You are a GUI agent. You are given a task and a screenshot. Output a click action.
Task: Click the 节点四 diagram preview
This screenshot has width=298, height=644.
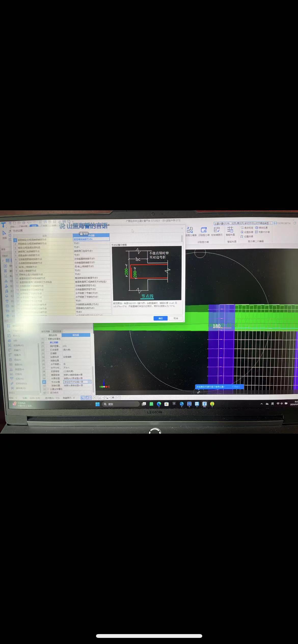(x=147, y=273)
